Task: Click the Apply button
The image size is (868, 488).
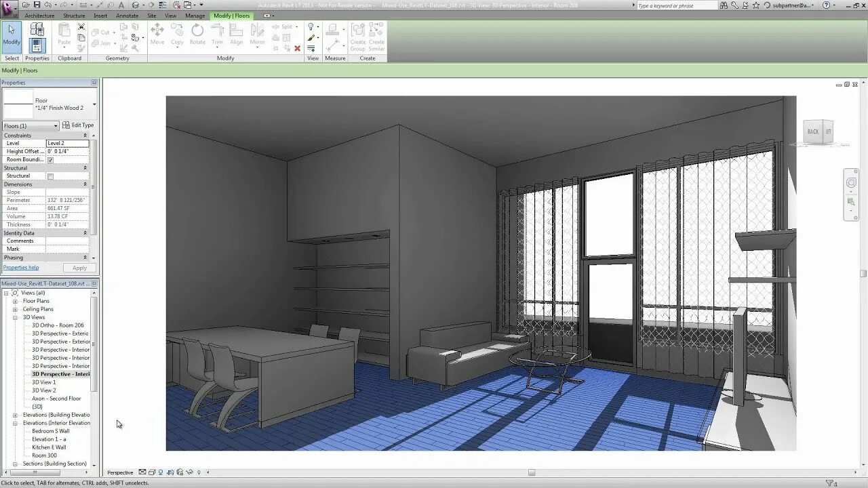Action: (x=80, y=268)
